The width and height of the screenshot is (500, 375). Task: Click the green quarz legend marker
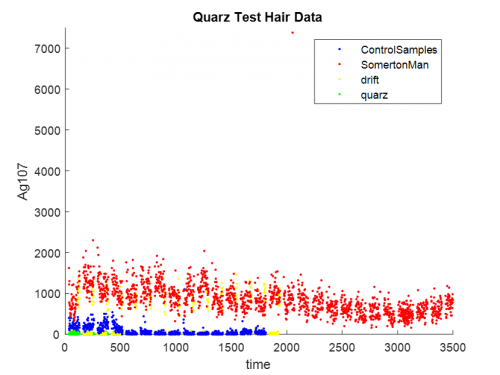[340, 95]
